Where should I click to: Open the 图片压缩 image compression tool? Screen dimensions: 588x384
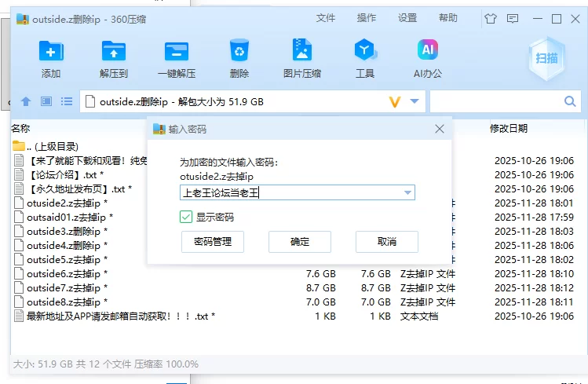pos(302,52)
